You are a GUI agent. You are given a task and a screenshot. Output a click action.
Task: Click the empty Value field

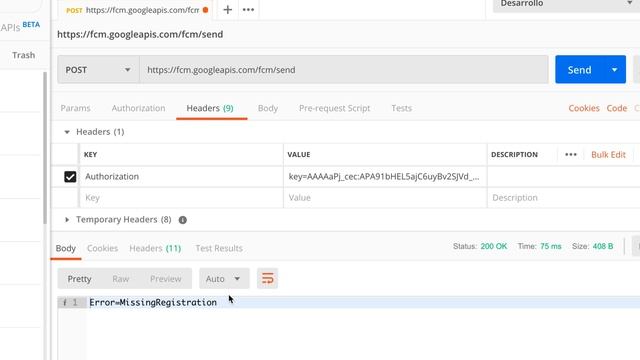click(385, 198)
